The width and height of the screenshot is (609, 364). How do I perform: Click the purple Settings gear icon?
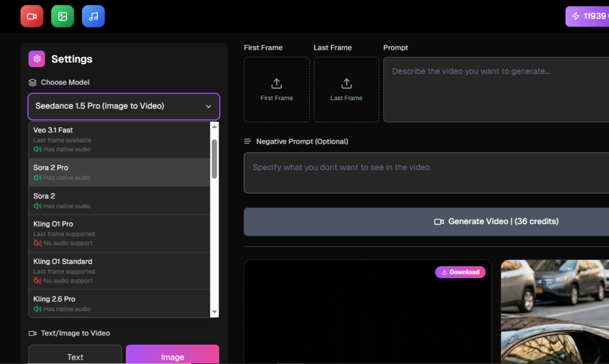(36, 58)
